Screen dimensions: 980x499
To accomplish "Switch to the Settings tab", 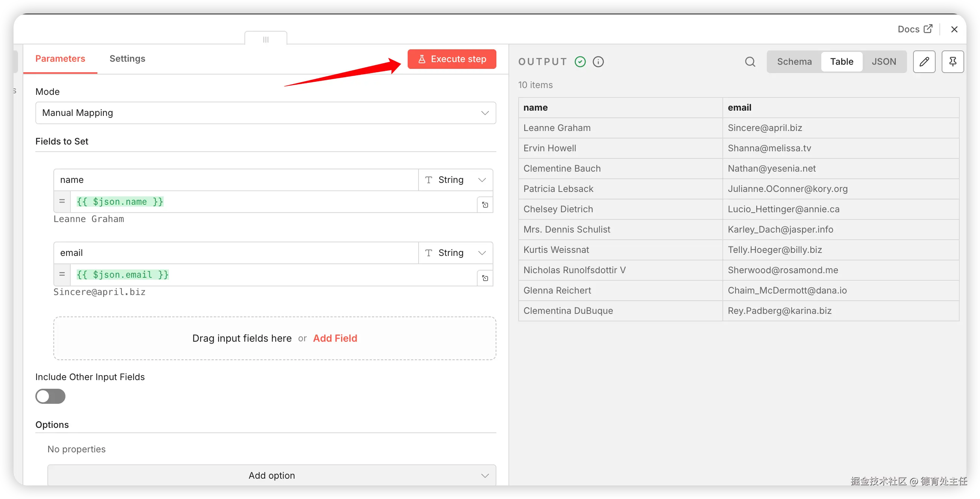I will coord(127,59).
